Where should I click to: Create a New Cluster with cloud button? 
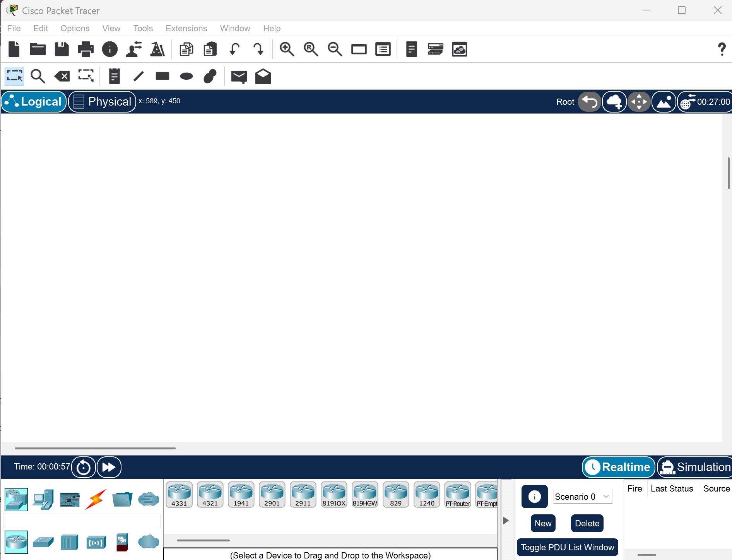614,102
